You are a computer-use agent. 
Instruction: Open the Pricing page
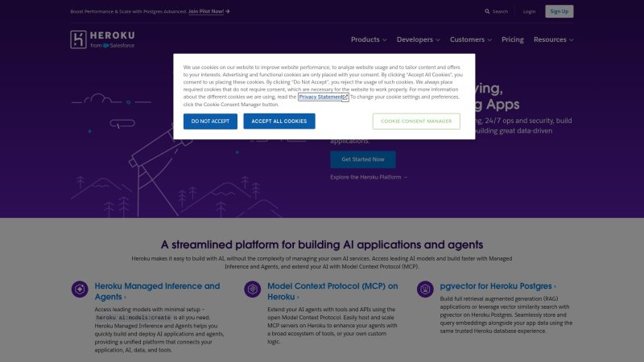tap(513, 39)
